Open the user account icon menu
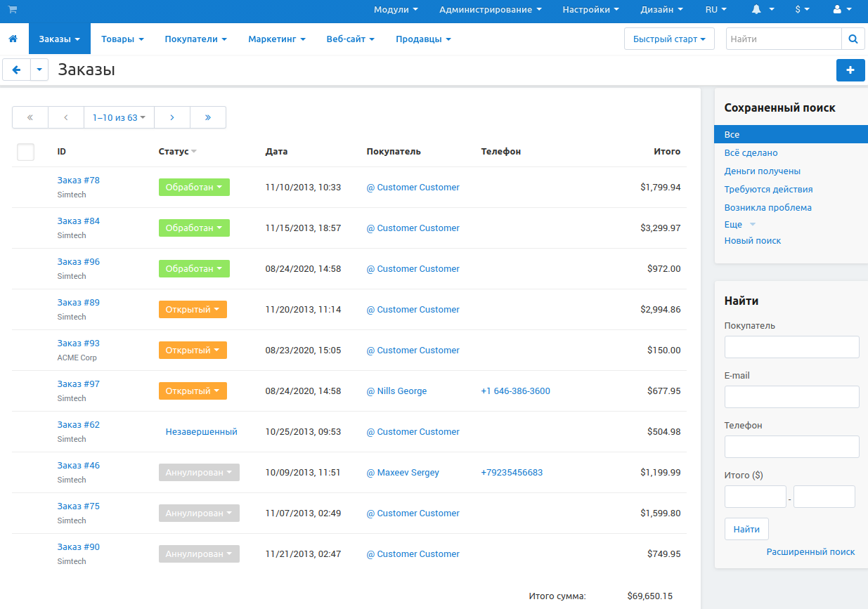 [x=841, y=10]
